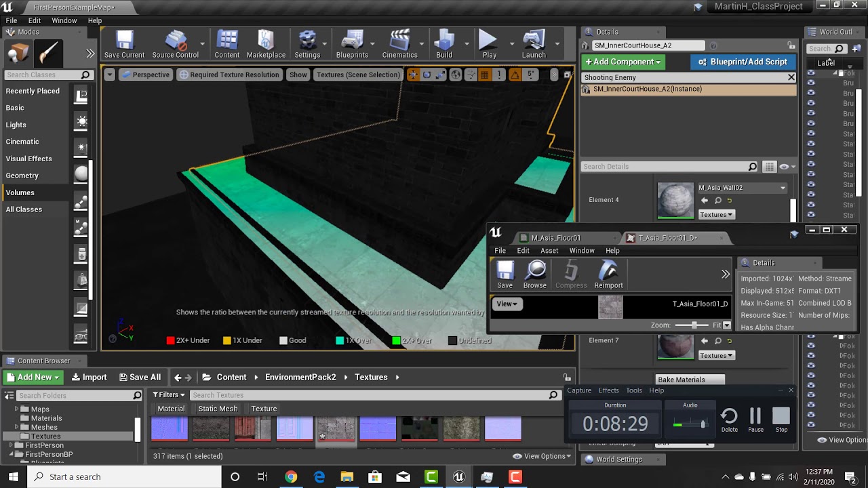Toggle Material filter in Content Browser

(171, 409)
